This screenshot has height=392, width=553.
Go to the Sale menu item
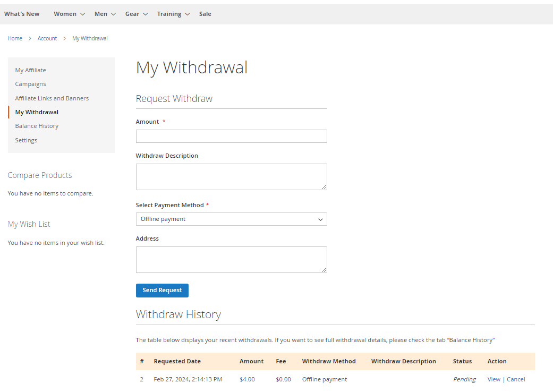tap(205, 14)
